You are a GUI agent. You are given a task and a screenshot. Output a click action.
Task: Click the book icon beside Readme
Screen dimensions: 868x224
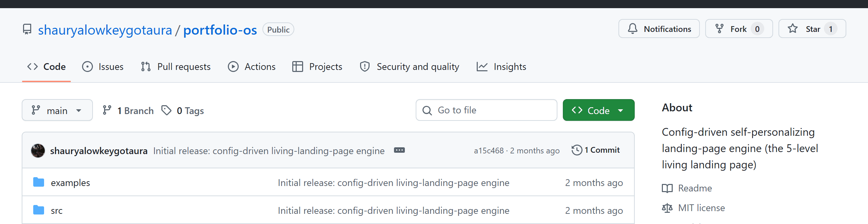pyautogui.click(x=667, y=188)
